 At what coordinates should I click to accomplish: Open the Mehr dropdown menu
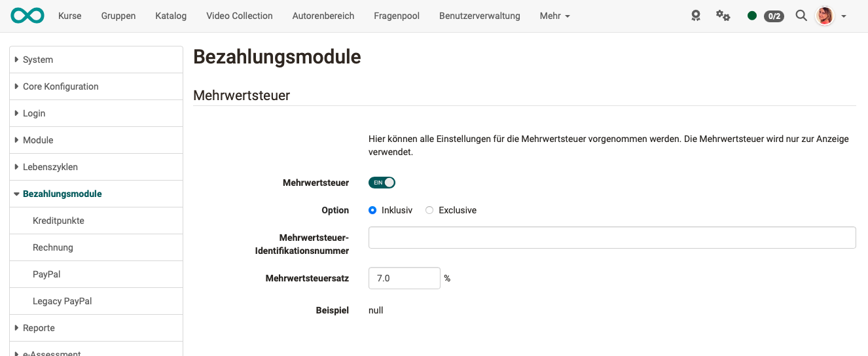click(x=554, y=16)
